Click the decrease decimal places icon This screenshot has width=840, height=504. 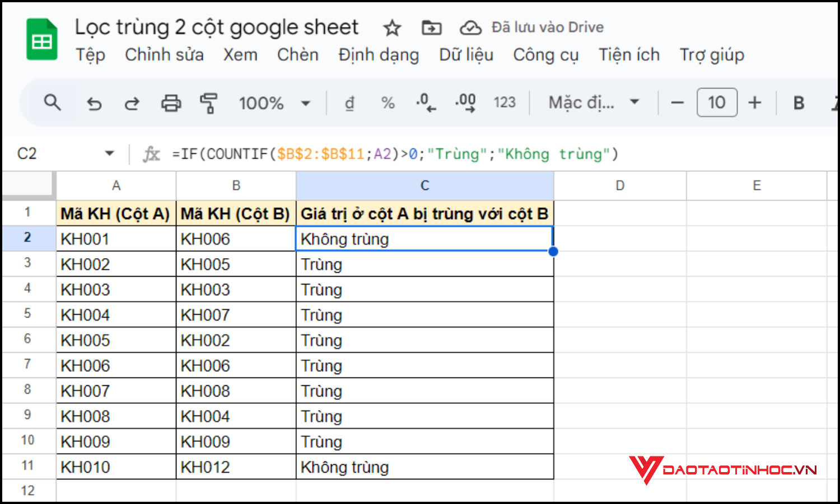(426, 102)
